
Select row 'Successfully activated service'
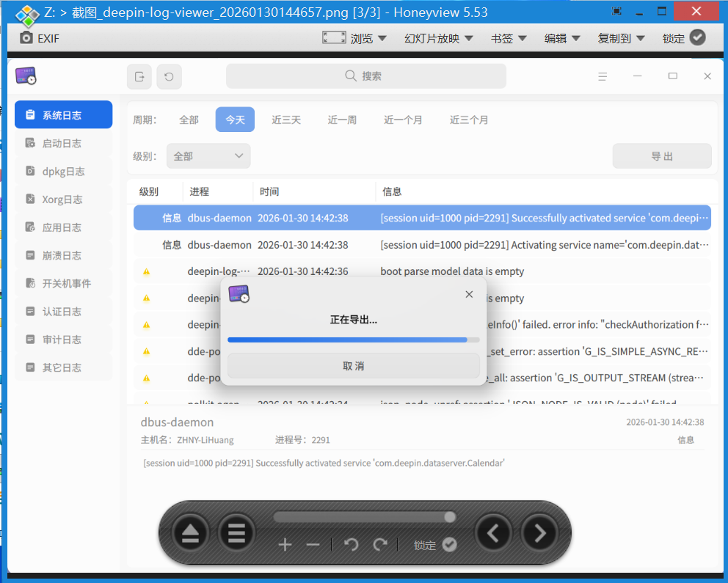pyautogui.click(x=423, y=218)
